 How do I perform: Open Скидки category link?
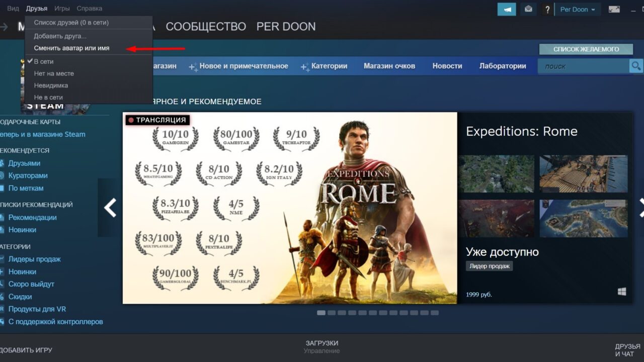[20, 297]
